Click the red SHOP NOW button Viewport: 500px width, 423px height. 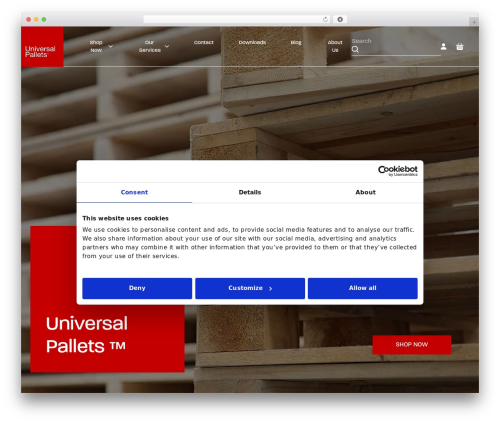412,345
